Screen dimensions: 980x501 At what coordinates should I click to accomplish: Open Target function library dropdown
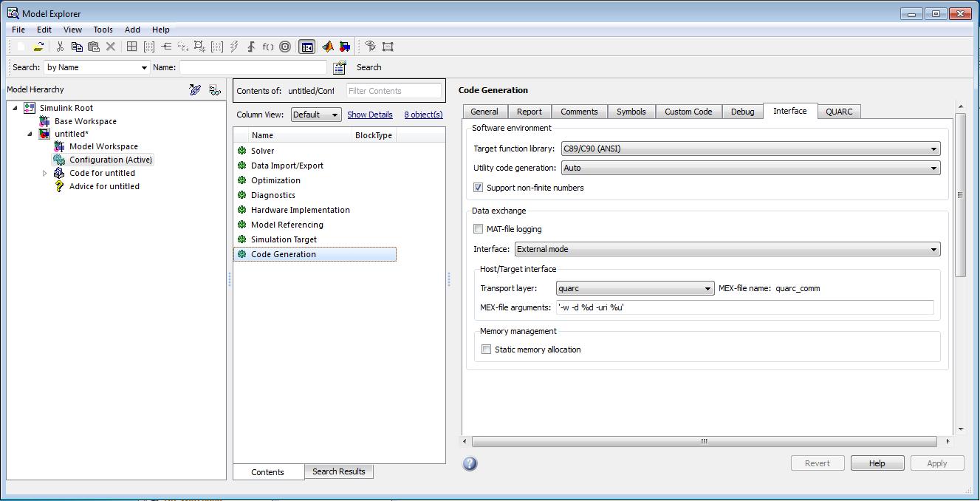tap(750, 149)
